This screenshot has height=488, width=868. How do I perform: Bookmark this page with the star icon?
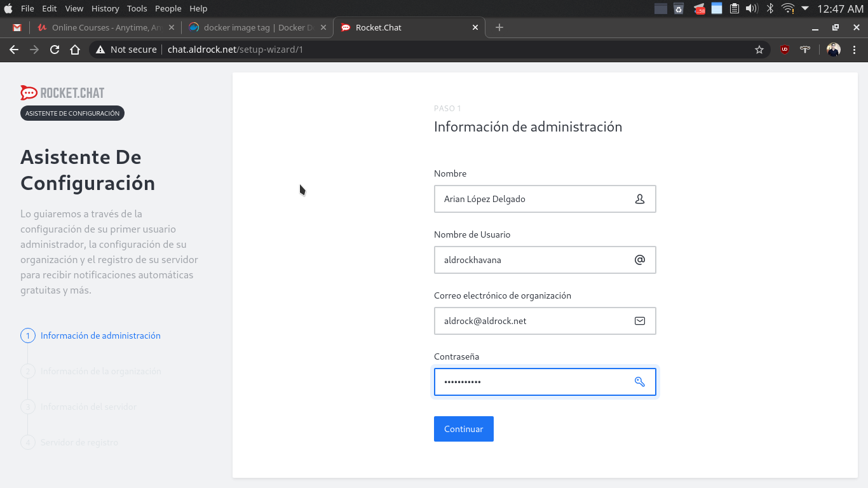click(x=759, y=50)
